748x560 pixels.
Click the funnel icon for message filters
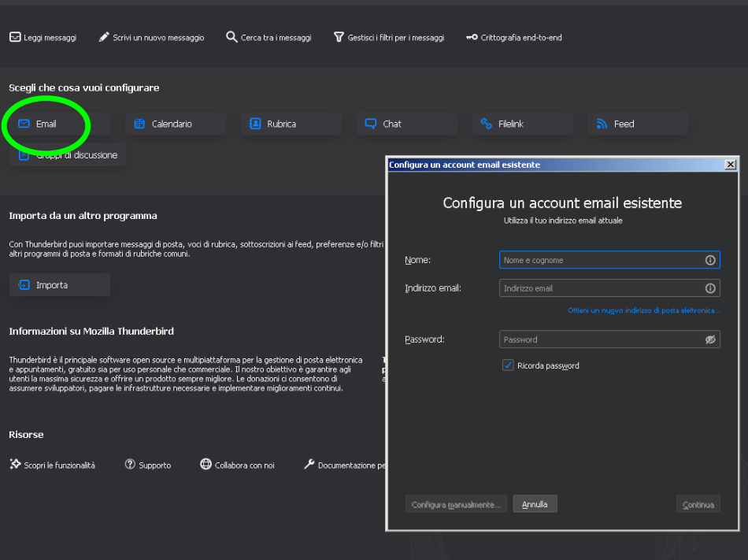click(x=339, y=37)
